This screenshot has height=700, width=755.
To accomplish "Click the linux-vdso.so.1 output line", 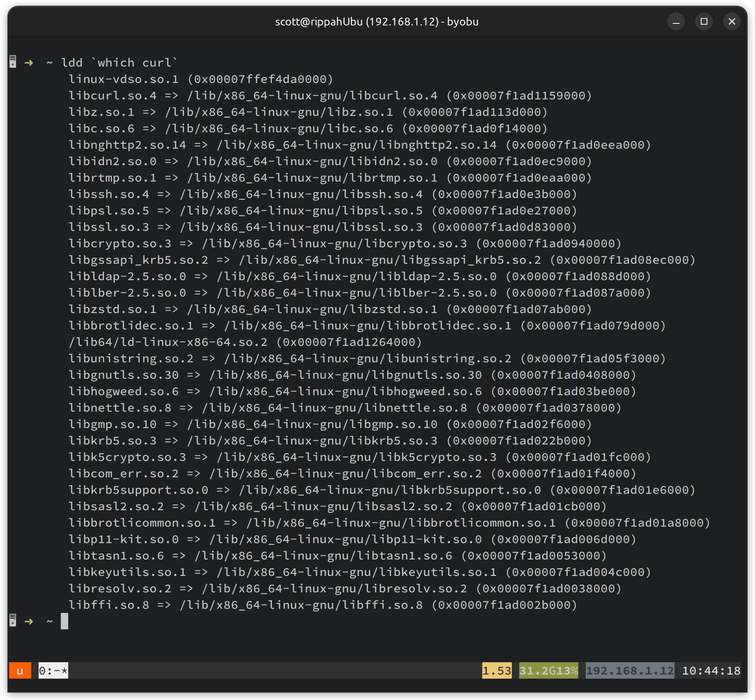I will [123, 79].
